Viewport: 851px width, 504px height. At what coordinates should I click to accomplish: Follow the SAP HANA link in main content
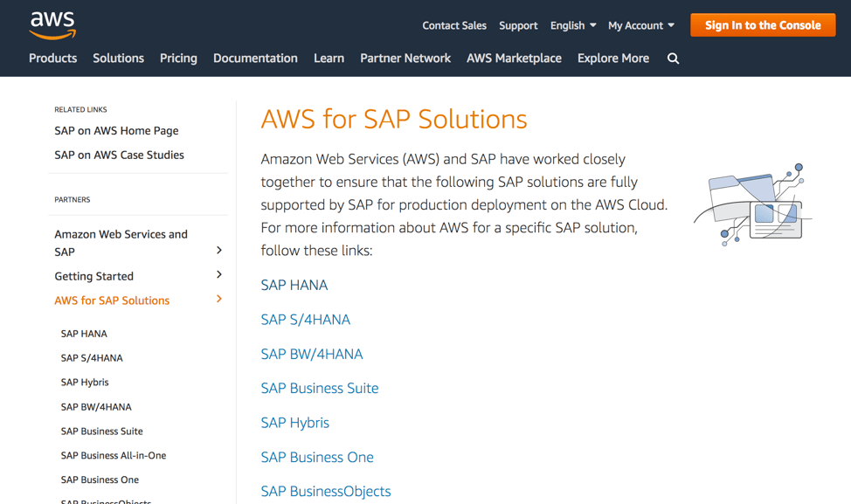[x=294, y=286]
